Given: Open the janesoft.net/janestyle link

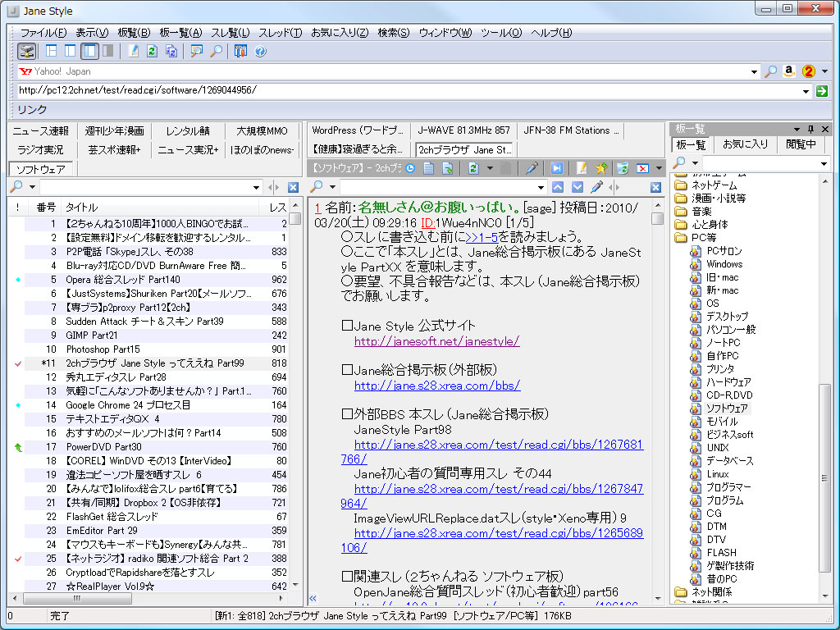Looking at the screenshot, I should [436, 341].
